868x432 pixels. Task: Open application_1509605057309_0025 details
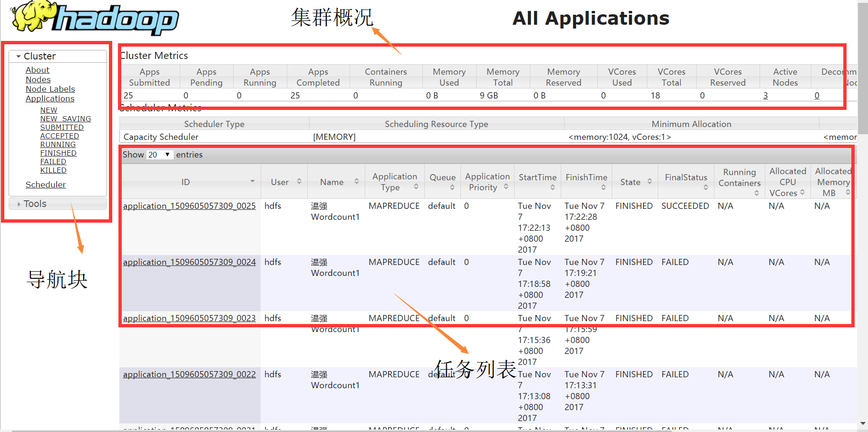pyautogui.click(x=189, y=206)
